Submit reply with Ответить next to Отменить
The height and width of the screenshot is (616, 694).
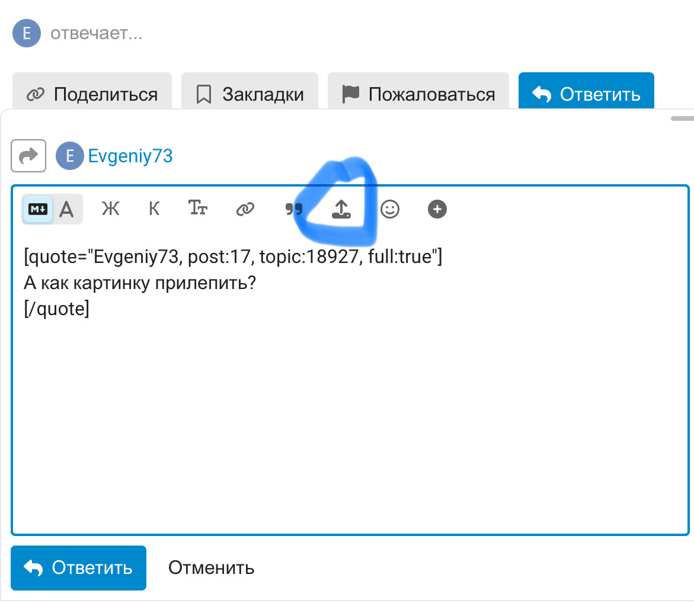pos(78,567)
